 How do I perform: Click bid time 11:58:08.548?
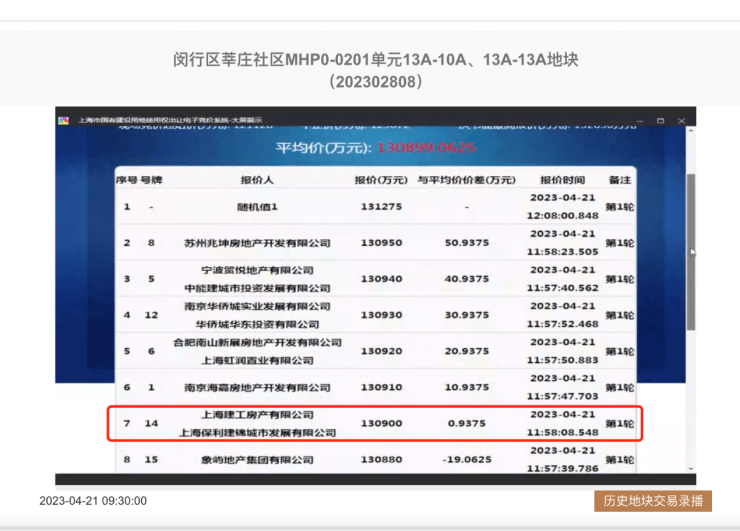563,432
